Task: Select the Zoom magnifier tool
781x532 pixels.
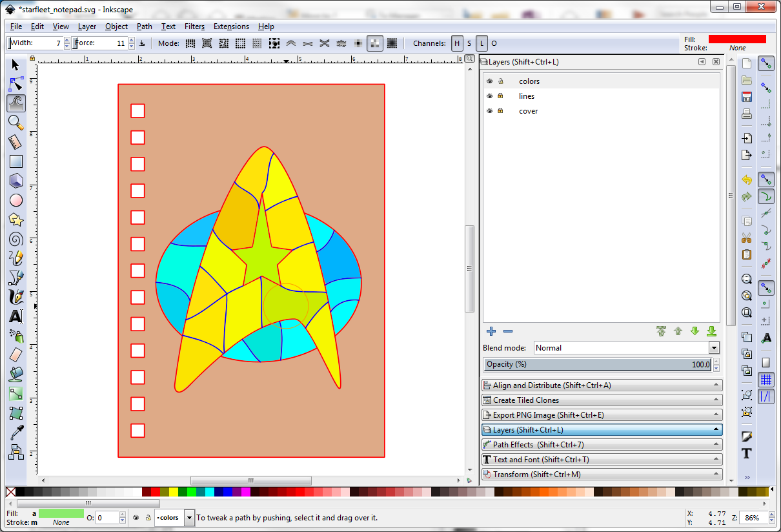Action: (x=16, y=123)
